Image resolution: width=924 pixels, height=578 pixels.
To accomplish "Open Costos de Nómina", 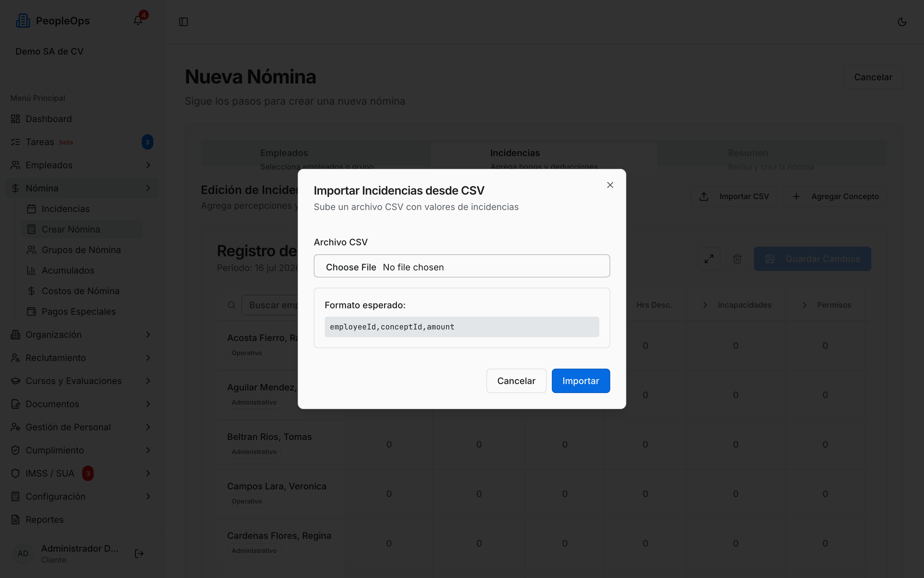I will coord(80,291).
